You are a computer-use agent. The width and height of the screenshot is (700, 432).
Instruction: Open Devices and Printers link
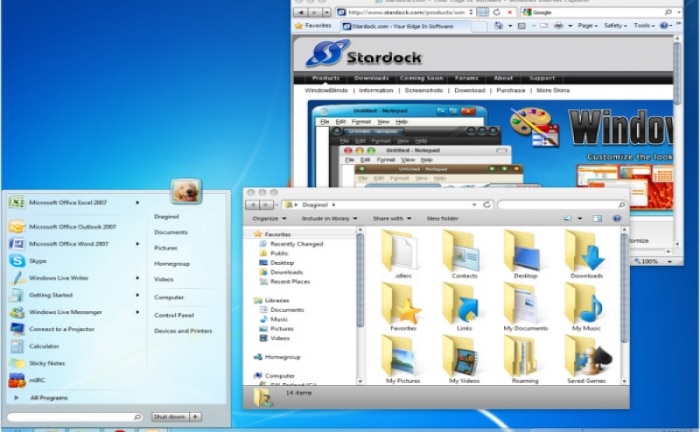[183, 331]
